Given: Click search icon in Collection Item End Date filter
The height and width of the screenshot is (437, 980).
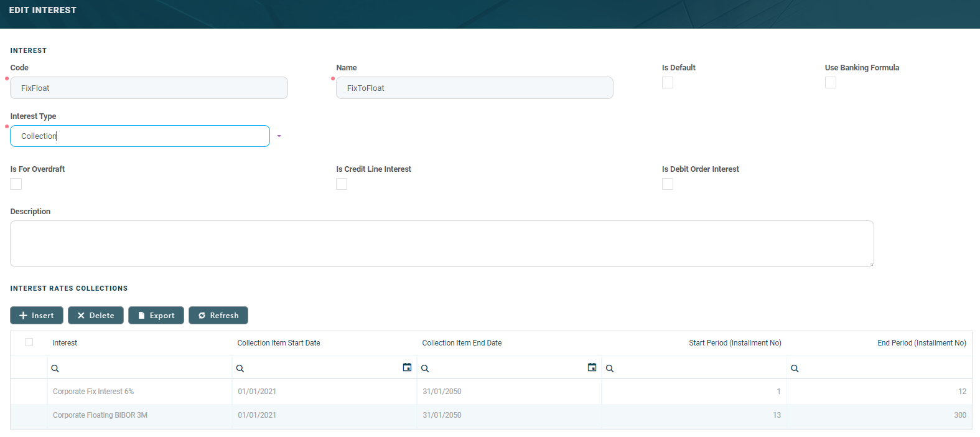Looking at the screenshot, I should (425, 369).
